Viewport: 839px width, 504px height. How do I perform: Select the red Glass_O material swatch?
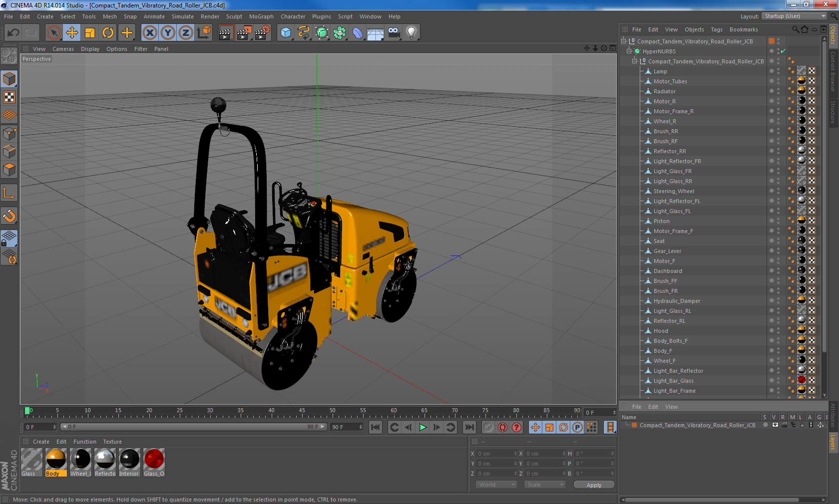[x=154, y=462]
